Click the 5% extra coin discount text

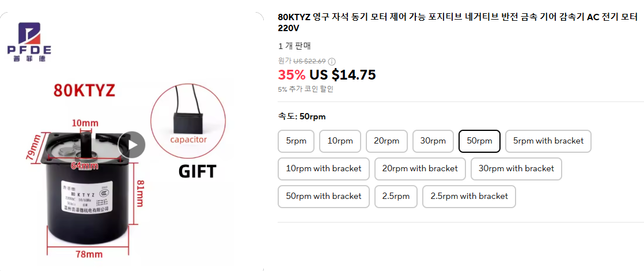pos(305,89)
